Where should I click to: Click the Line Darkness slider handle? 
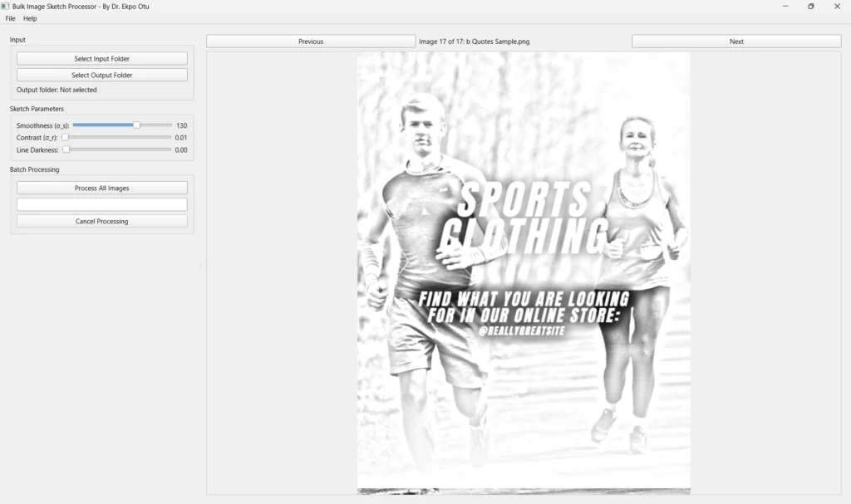pyautogui.click(x=66, y=149)
